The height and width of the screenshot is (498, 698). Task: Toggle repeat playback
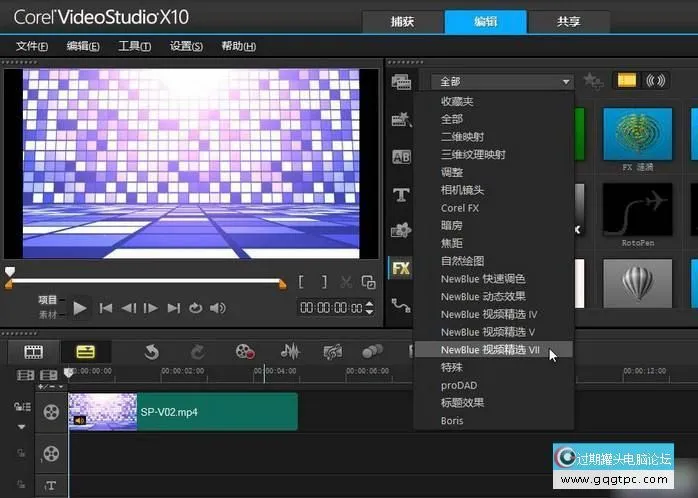195,308
